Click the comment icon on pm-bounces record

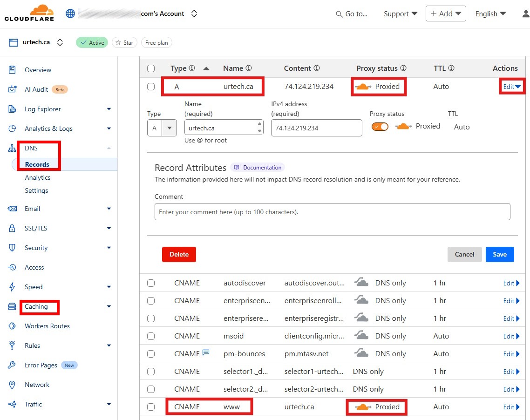(x=206, y=353)
